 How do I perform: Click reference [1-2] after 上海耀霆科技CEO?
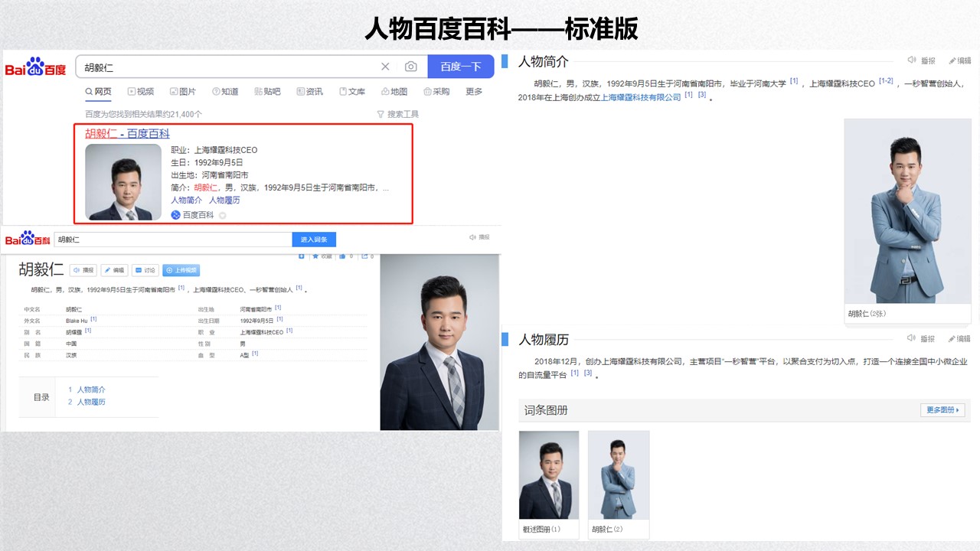click(886, 81)
